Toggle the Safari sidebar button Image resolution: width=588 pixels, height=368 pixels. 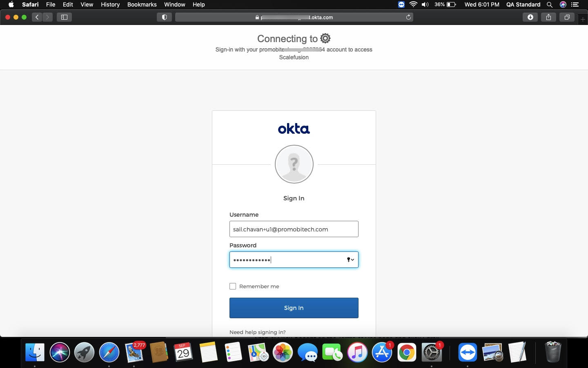[64, 17]
